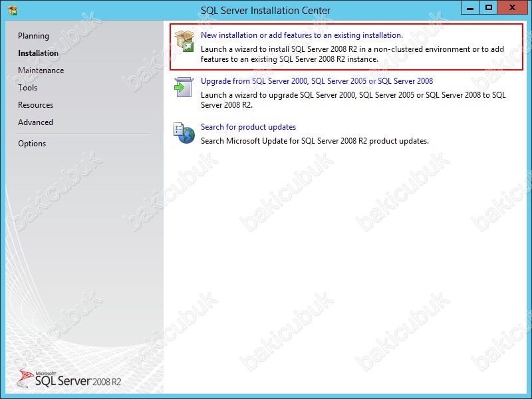The width and height of the screenshot is (532, 399).
Task: Click the setup icon in title bar
Action: (13, 11)
